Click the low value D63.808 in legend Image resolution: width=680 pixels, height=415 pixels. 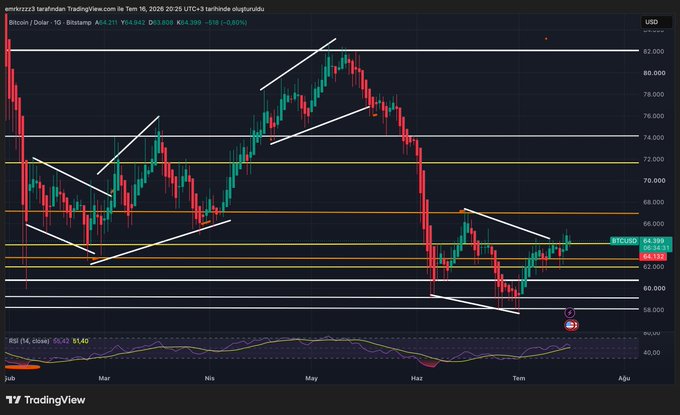tap(161, 23)
